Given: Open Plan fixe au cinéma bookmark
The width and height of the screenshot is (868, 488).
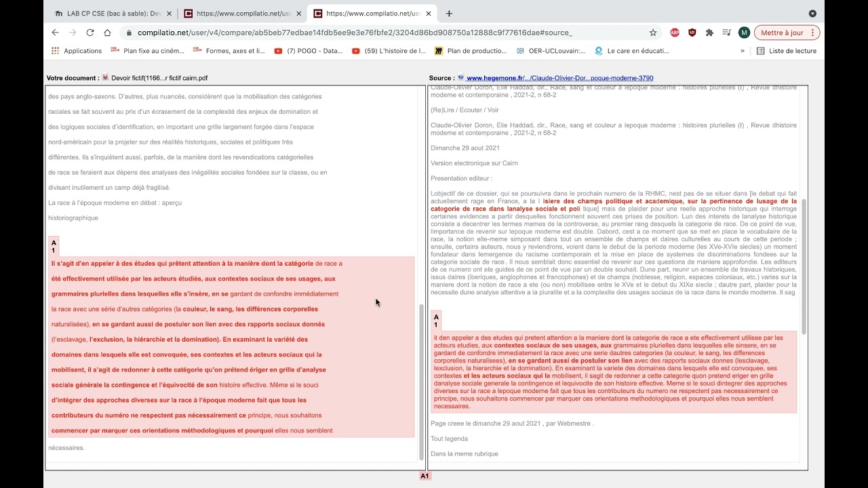Looking at the screenshot, I should pyautogui.click(x=147, y=51).
